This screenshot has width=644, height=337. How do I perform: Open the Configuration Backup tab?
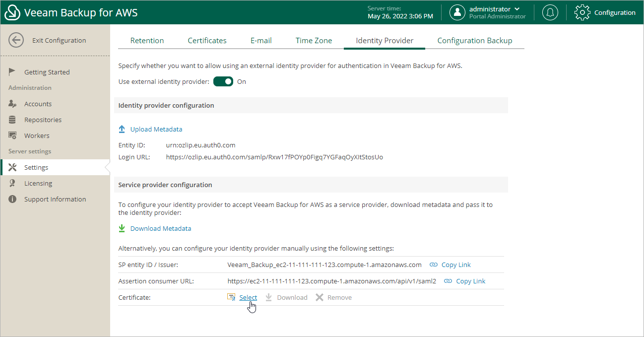point(474,40)
